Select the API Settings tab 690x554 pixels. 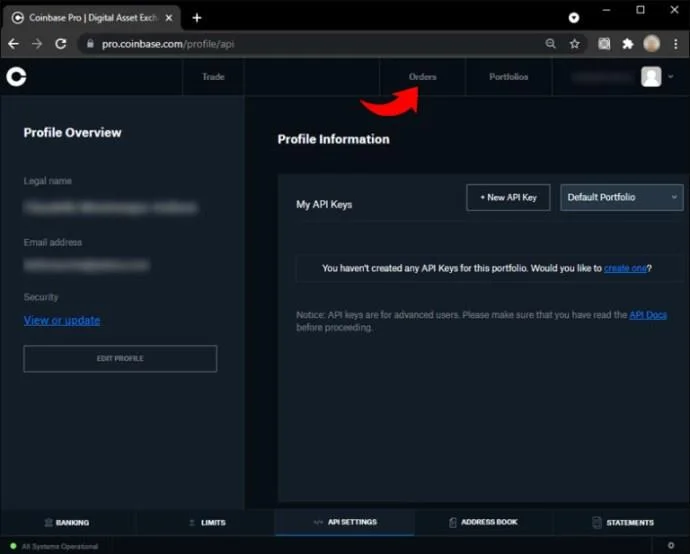click(x=345, y=522)
